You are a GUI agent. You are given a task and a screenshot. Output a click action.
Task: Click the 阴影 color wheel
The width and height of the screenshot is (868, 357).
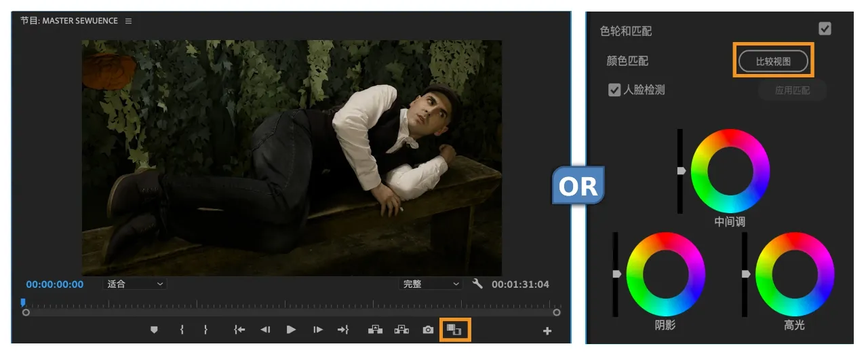(665, 274)
